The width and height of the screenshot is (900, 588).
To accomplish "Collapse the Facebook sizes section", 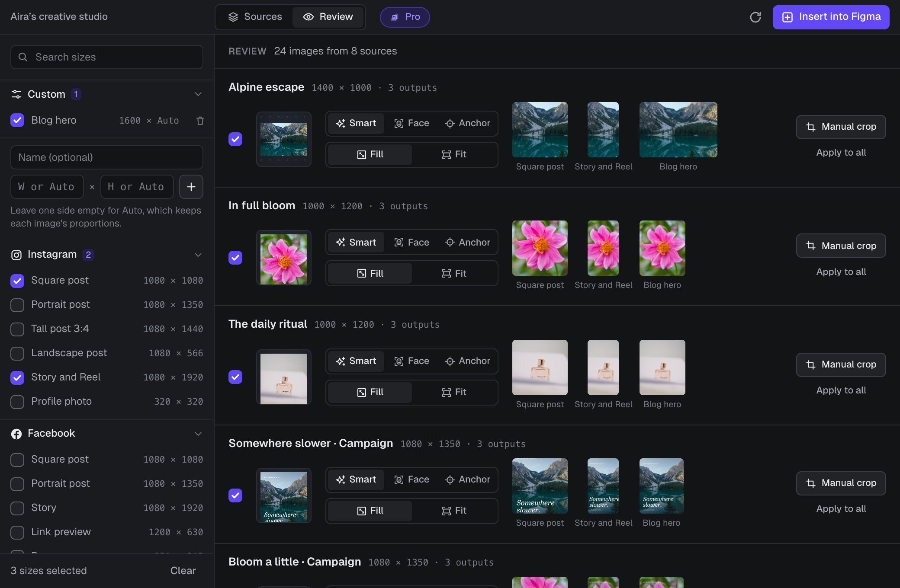I will pos(198,434).
